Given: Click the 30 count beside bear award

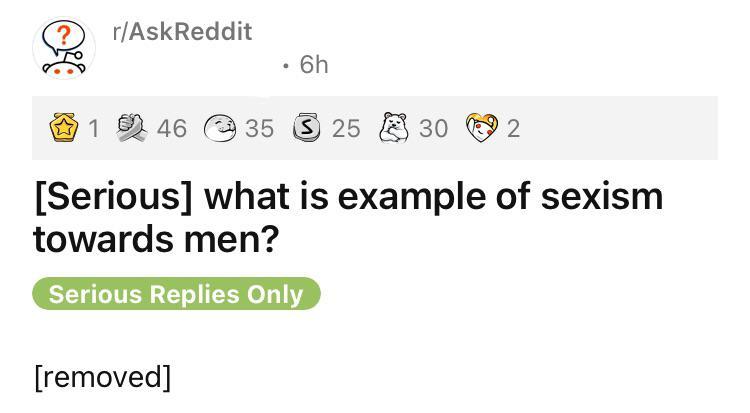Looking at the screenshot, I should (x=433, y=129).
